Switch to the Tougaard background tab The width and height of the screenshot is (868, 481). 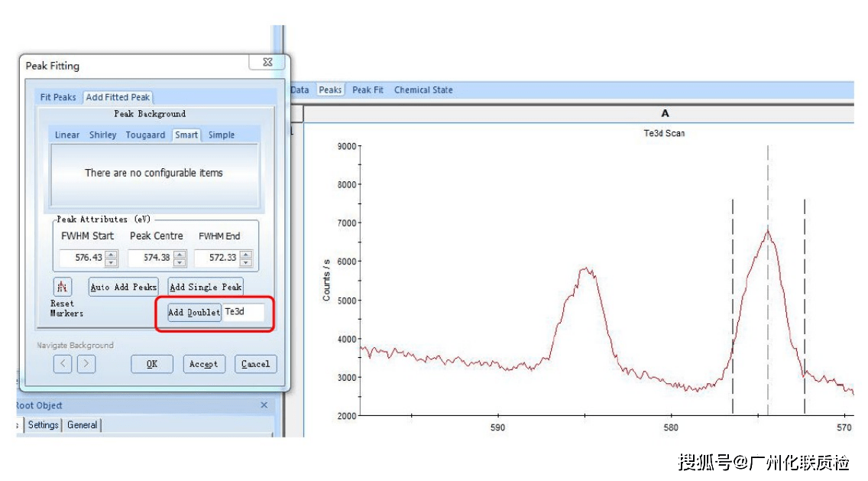(145, 135)
